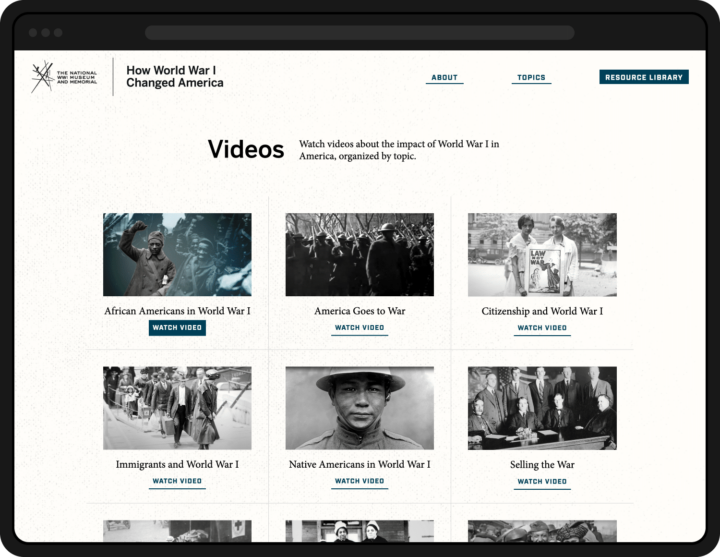Watch video for Immigrants and World War I
Image resolution: width=720 pixels, height=557 pixels.
(177, 481)
